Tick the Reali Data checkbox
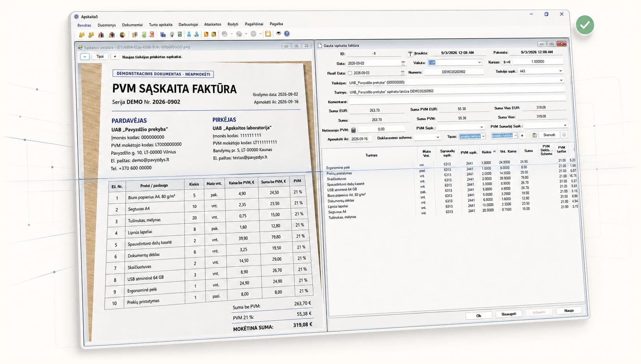Image resolution: width=641 pixels, height=364 pixels. [350, 73]
